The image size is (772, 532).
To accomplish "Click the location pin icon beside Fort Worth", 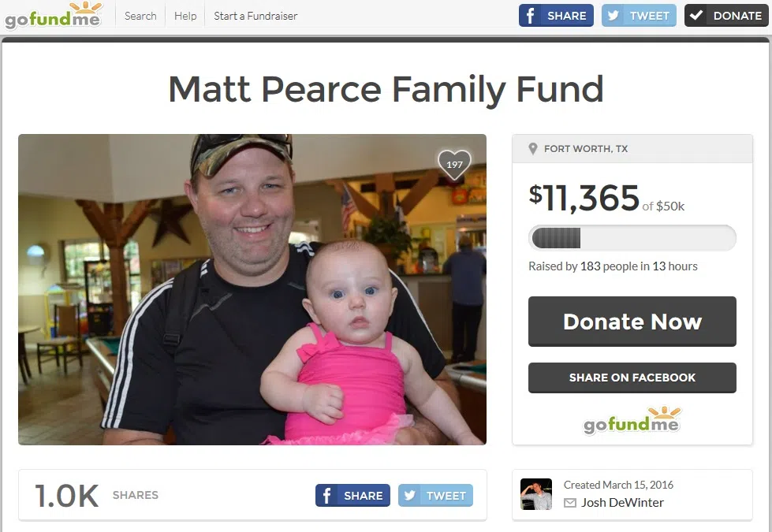I will 532,149.
